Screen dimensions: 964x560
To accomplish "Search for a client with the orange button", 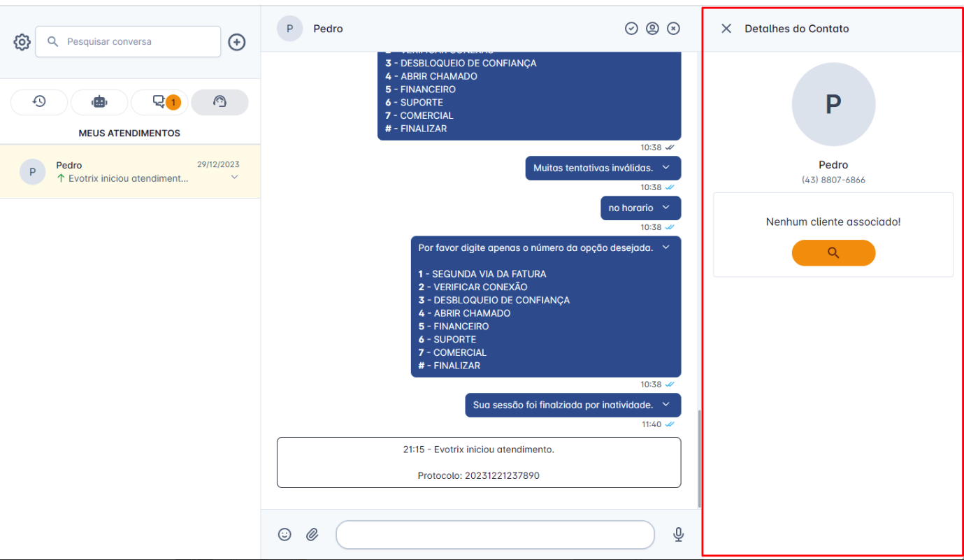I will pyautogui.click(x=833, y=252).
